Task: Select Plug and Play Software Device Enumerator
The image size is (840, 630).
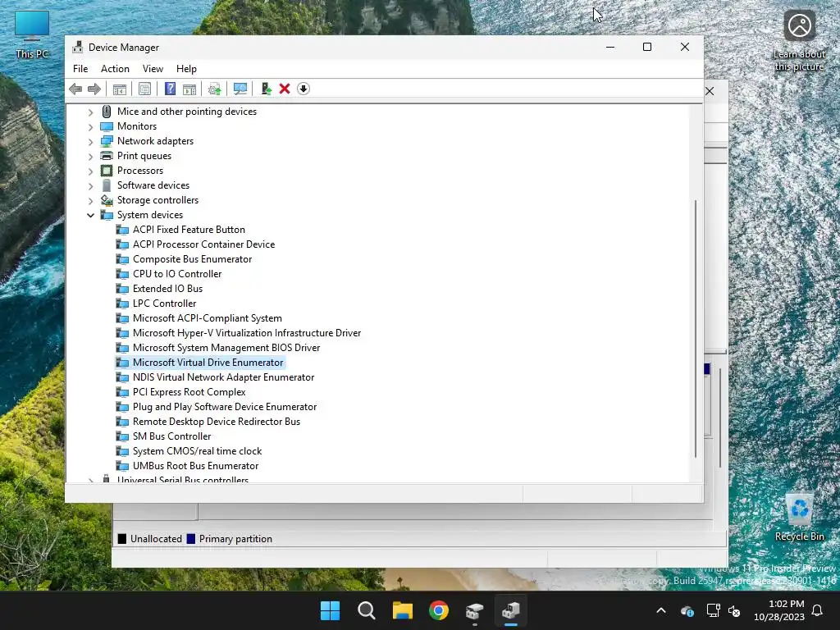Action: pyautogui.click(x=225, y=407)
